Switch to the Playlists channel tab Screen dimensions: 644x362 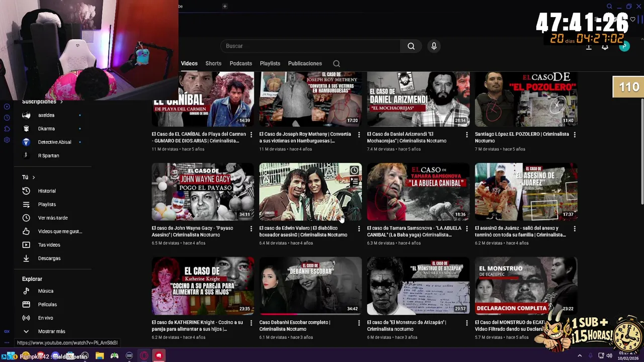coord(270,63)
